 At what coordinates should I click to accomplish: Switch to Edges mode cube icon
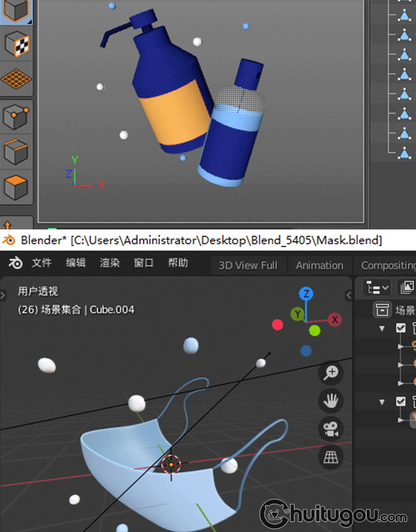[x=17, y=151]
